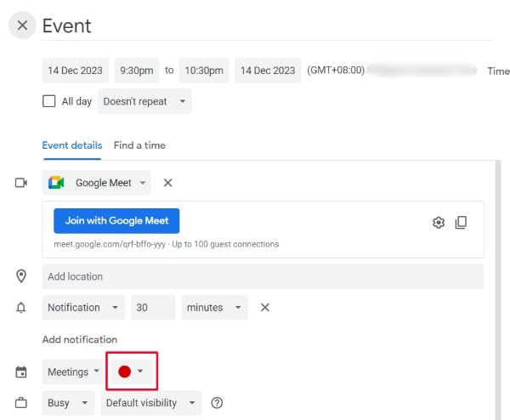Open the minutes unit dropdown

point(214,308)
